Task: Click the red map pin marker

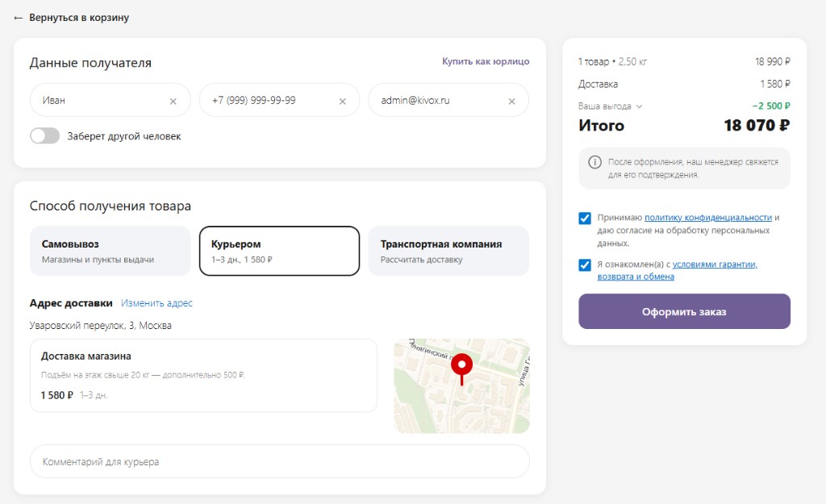Action: [461, 369]
